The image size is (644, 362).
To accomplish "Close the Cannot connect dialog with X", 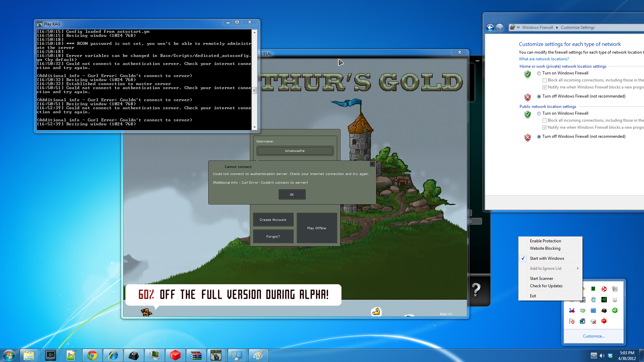I will (x=372, y=164).
